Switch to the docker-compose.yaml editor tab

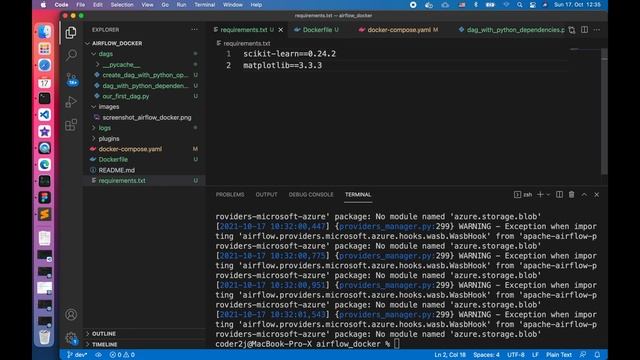coord(398,30)
